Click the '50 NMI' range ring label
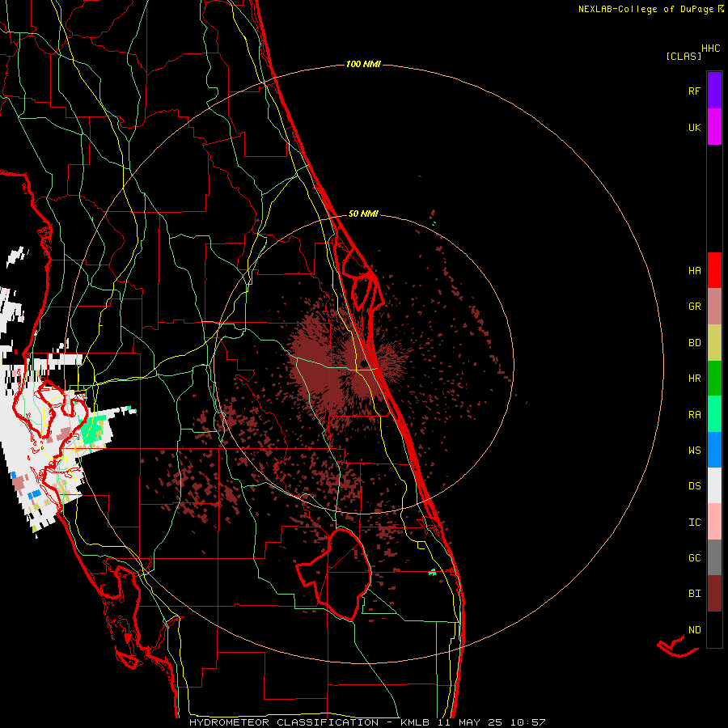This screenshot has height=728, width=728. pos(363,214)
